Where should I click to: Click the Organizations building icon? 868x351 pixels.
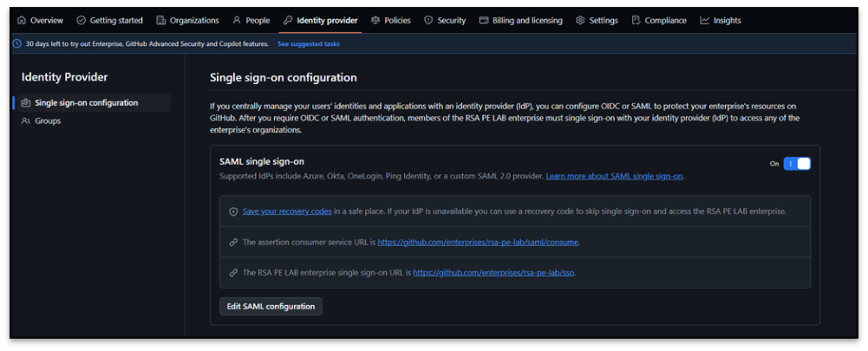161,21
